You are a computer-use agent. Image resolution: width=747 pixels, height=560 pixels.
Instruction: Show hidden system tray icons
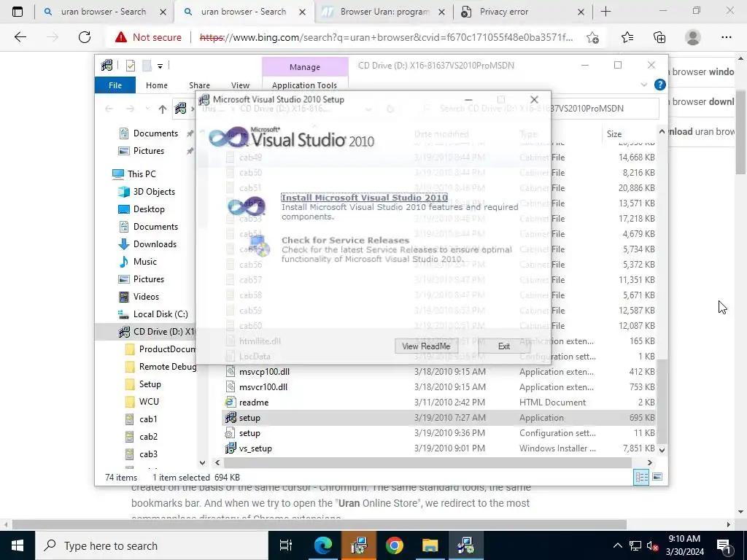point(617,545)
